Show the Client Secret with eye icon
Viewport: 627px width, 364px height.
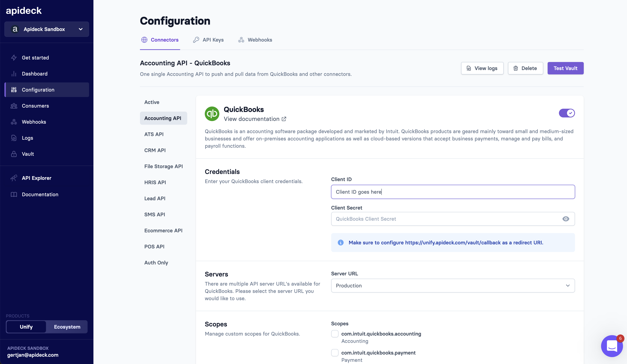(x=566, y=219)
